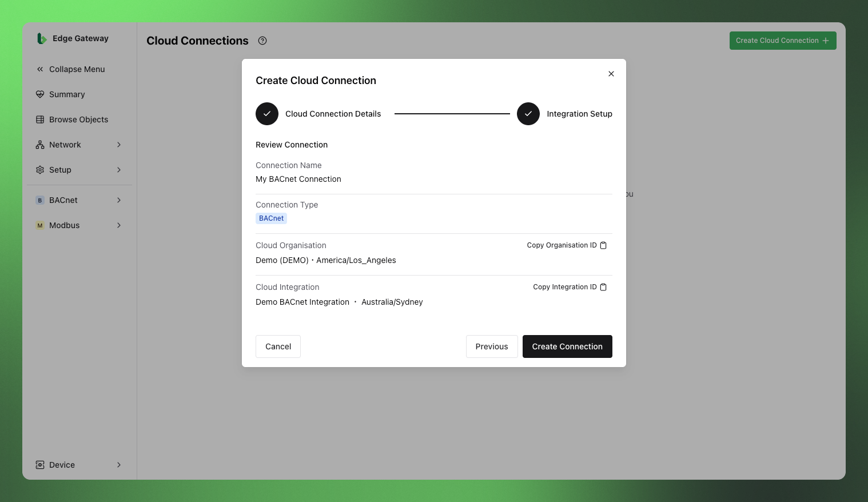Expand the Modbus submenu chevron
This screenshot has width=868, height=502.
click(119, 225)
